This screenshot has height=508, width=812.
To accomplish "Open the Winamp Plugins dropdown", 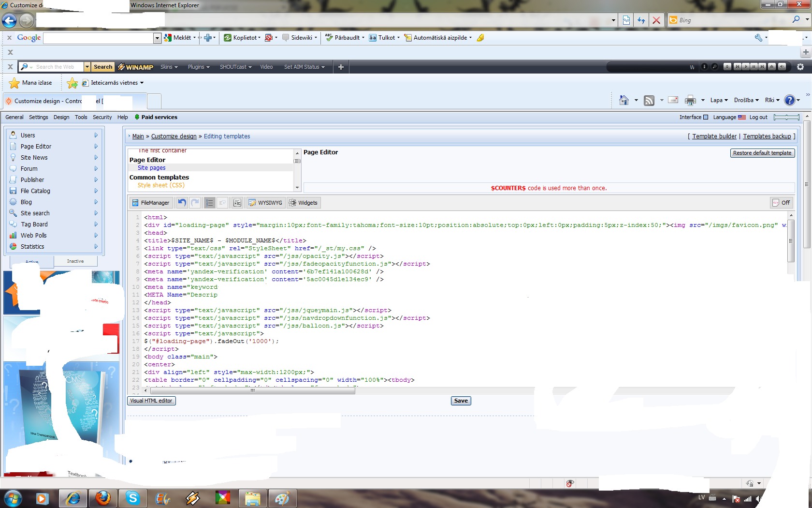I will coord(199,67).
